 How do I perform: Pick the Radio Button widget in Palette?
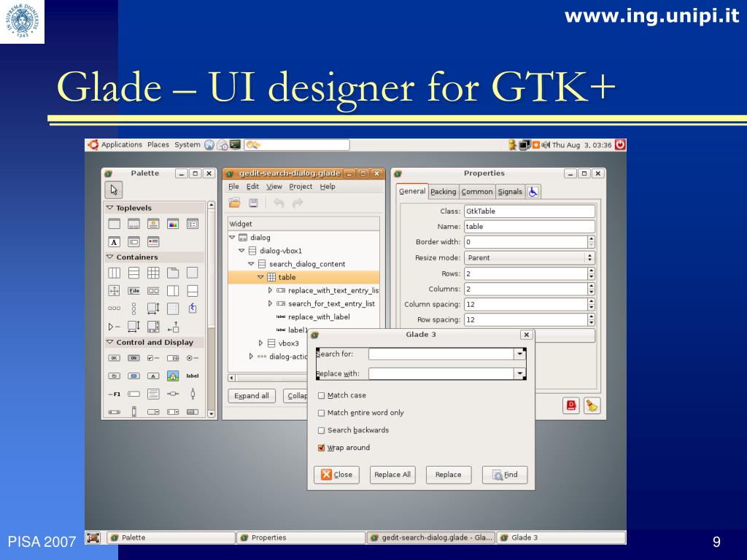193,358
